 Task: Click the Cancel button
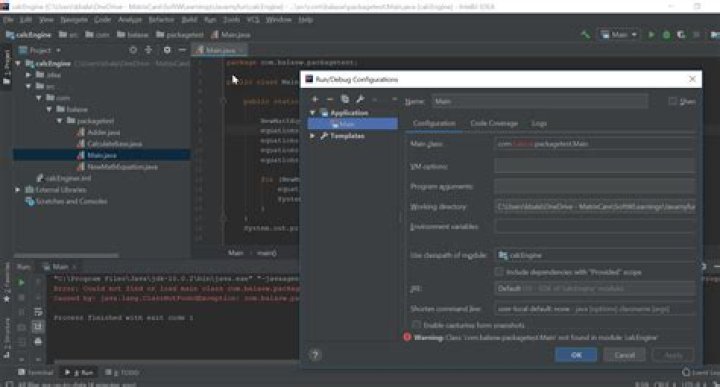tap(624, 355)
